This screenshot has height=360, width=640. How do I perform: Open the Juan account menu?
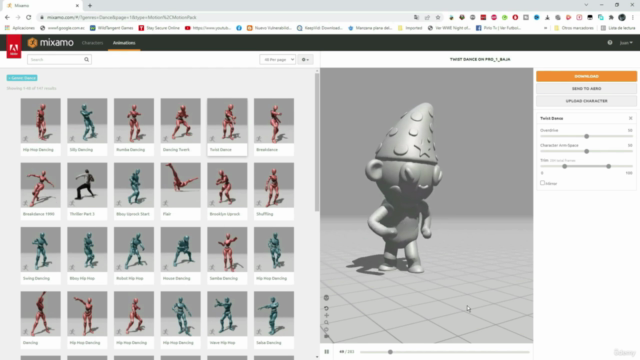pyautogui.click(x=626, y=43)
